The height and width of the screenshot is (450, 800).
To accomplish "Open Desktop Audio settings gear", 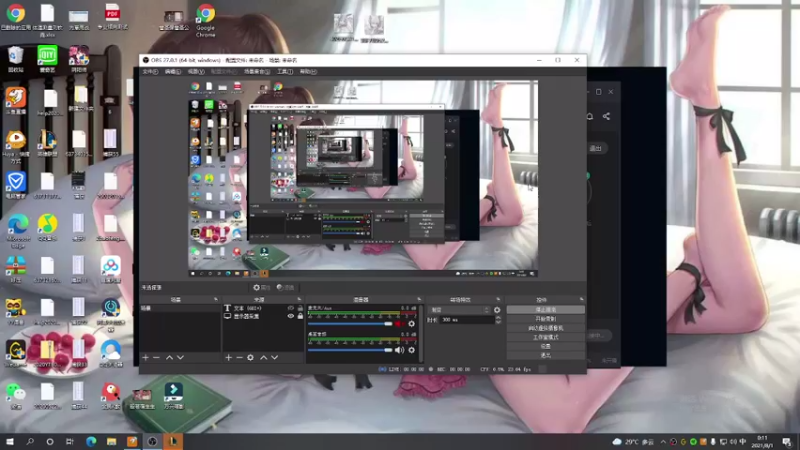I will tap(412, 350).
